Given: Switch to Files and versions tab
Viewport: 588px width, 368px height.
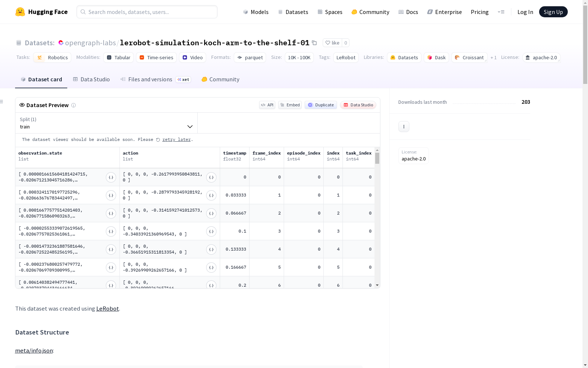Looking at the screenshot, I should [x=155, y=79].
